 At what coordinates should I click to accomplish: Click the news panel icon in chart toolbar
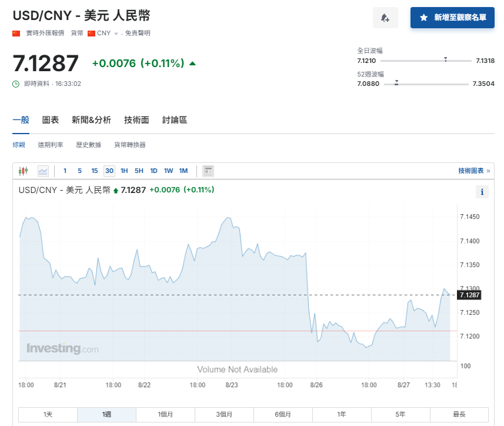[208, 171]
